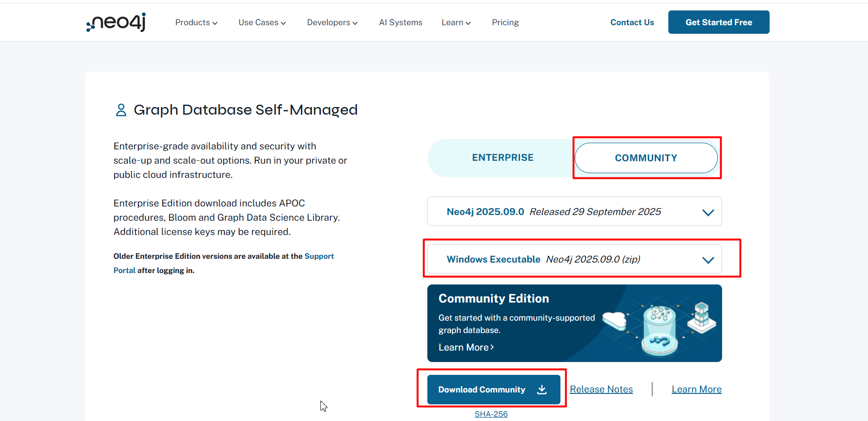
Task: Switch to the ENTERPRISE edition toggle
Action: (502, 157)
